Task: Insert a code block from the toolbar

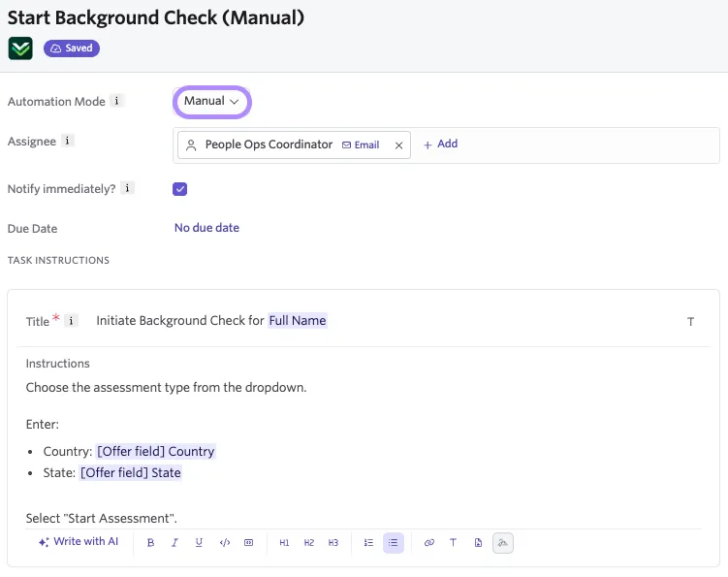Action: [249, 543]
